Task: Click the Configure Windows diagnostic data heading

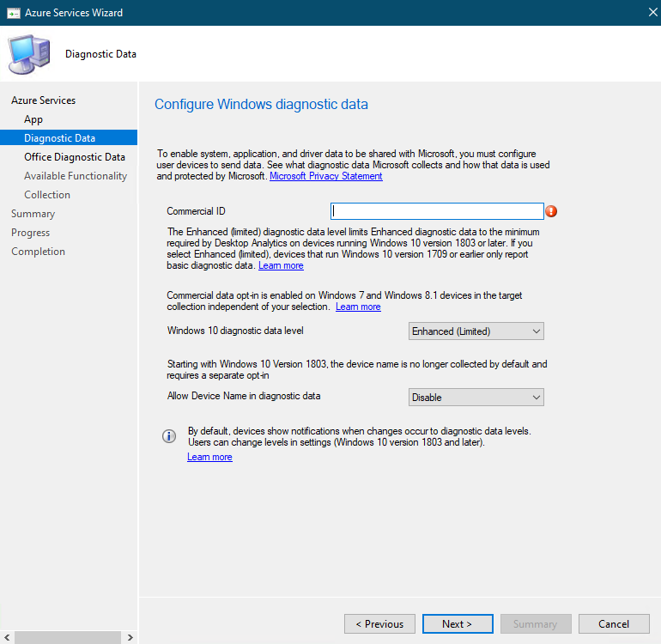Action: tap(261, 104)
